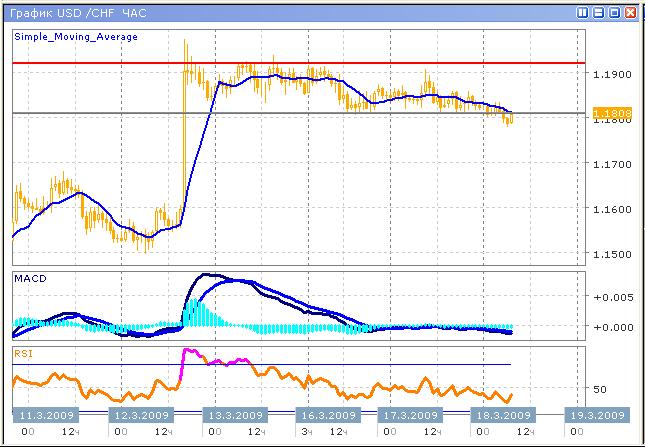This screenshot has width=645, height=447.
Task: Select the MACD indicator label
Action: [x=29, y=278]
